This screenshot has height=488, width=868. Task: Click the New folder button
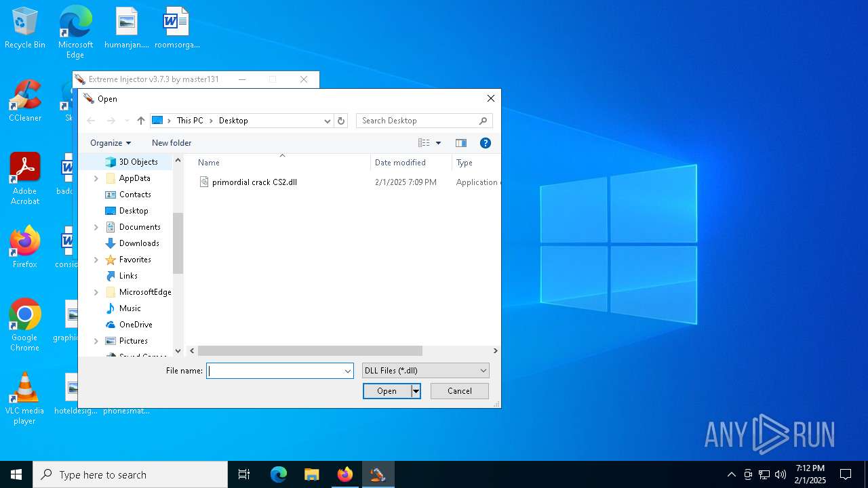[x=172, y=143]
